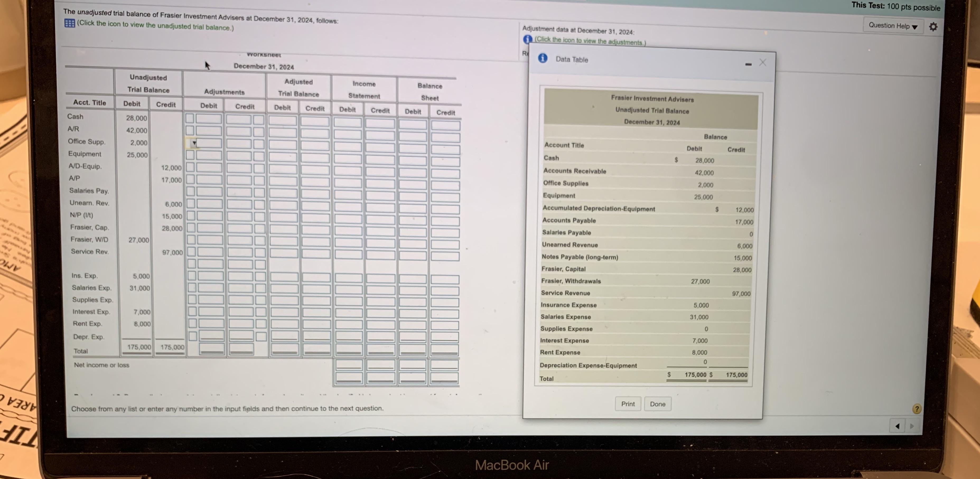Screen dimensions: 980x479
Task: Open Depr. Exp. adjustment debit reference box
Action: click(x=193, y=336)
